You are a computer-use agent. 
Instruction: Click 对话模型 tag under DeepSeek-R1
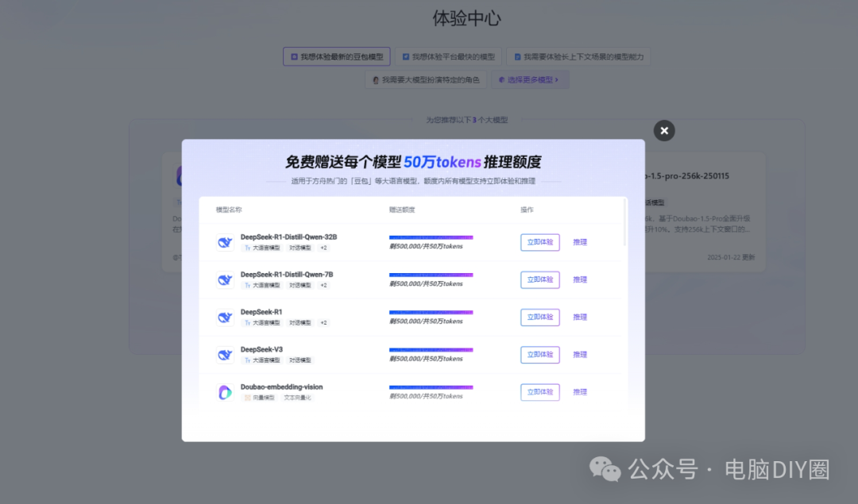tap(300, 322)
